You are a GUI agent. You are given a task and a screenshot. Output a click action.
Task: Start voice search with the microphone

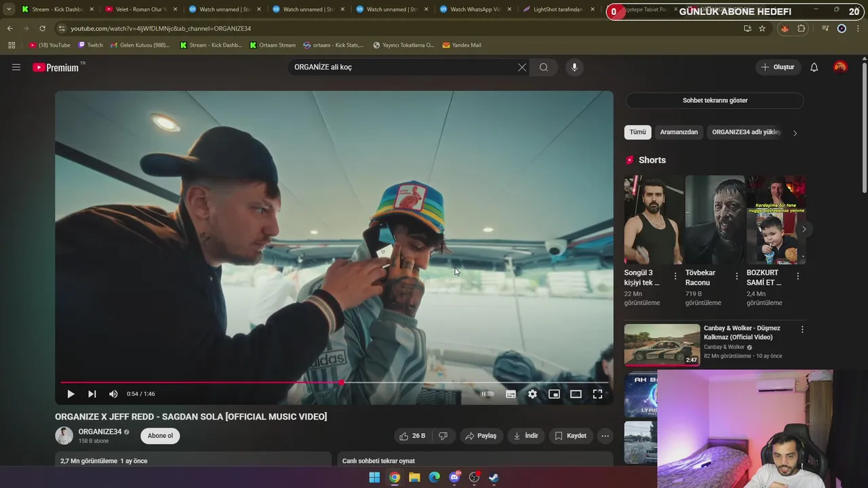574,67
